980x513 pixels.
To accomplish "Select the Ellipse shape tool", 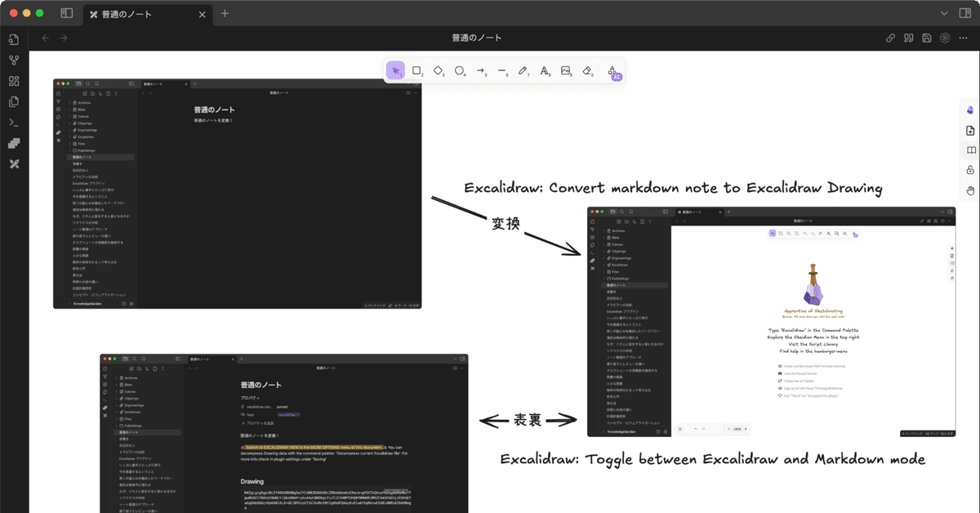I will point(460,71).
